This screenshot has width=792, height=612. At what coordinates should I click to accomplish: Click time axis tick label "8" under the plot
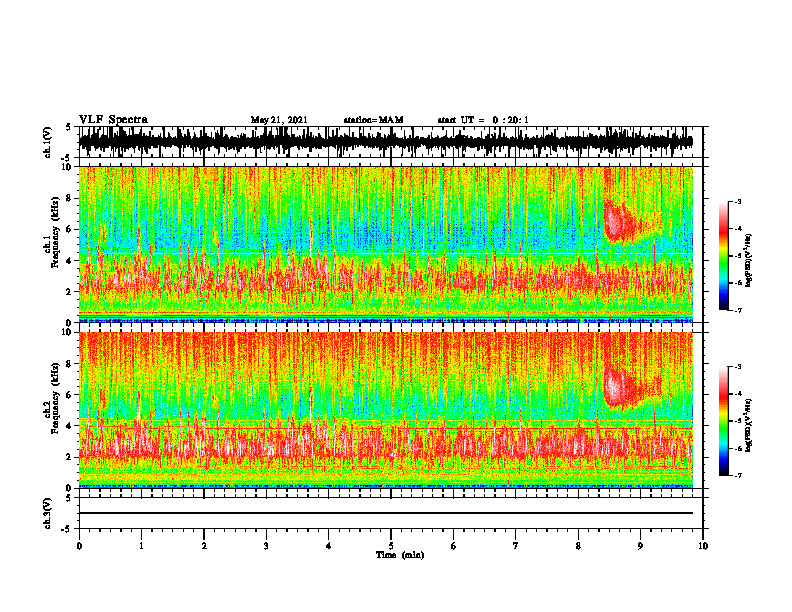(x=578, y=546)
